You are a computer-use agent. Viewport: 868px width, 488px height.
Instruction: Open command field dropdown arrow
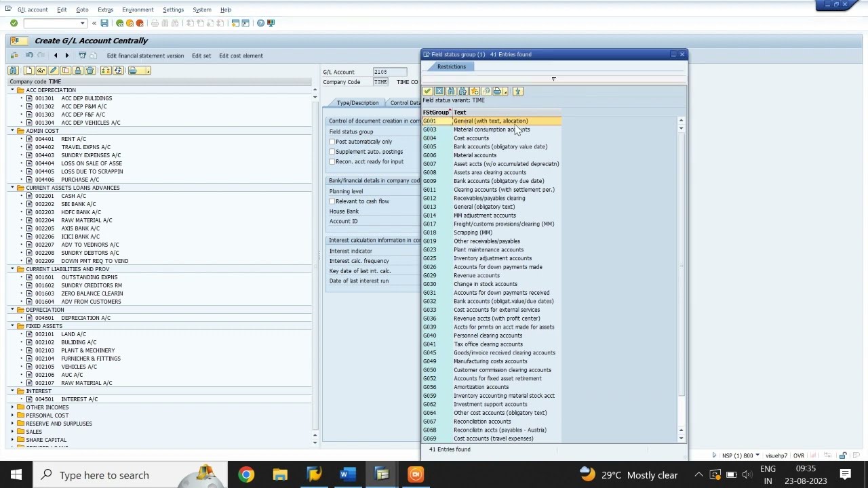click(83, 23)
